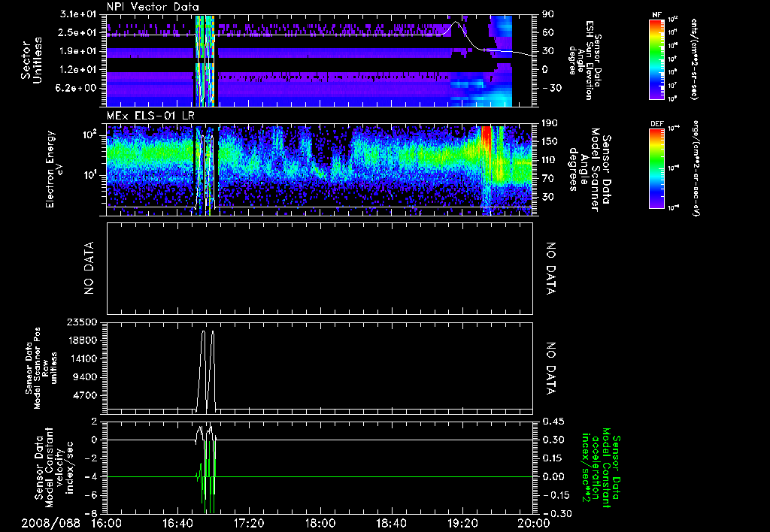Click the 9400 scanner position tick label
Viewport: 770px width, 532px height.
point(86,377)
